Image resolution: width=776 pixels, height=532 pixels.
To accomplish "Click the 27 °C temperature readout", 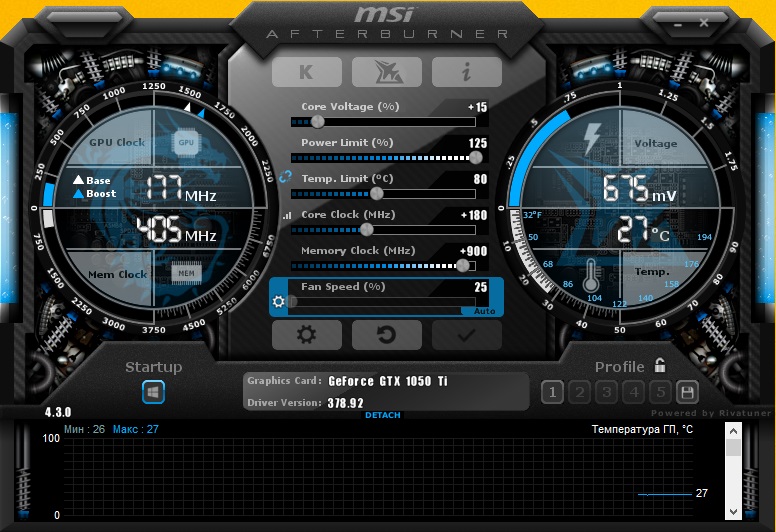I will tap(643, 230).
